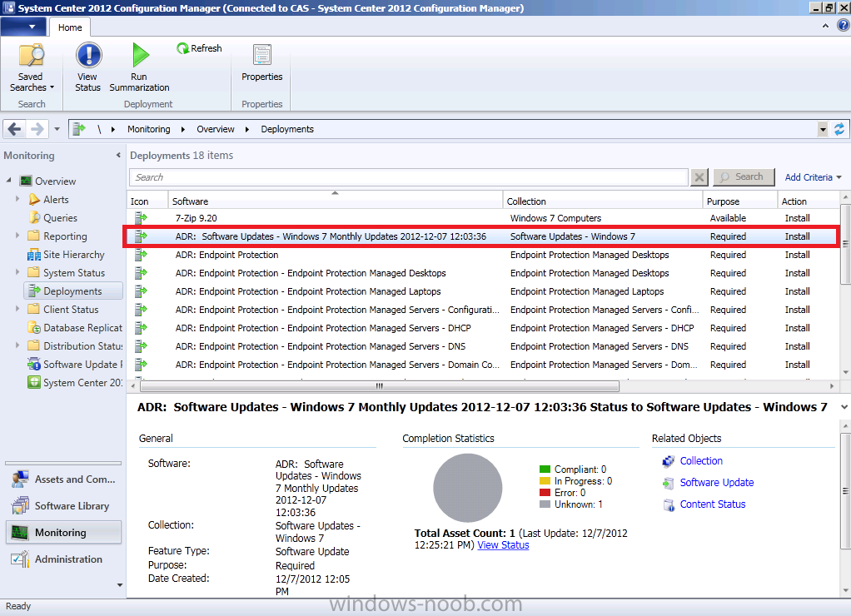Screen dimensions: 851x616
Task: Refresh the deployments list in the ribbon
Action: tap(199, 48)
